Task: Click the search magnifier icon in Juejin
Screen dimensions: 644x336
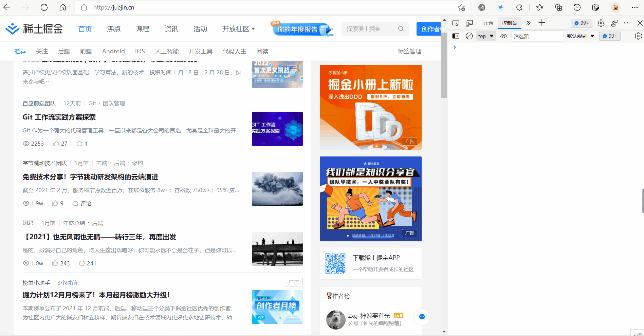Action: (401, 29)
